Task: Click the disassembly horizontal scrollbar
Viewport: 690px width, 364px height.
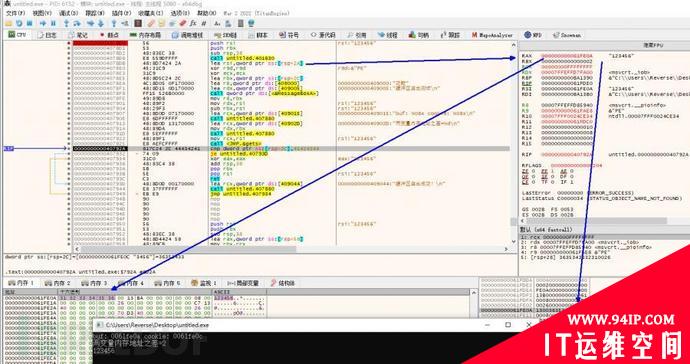Action: click(x=290, y=249)
